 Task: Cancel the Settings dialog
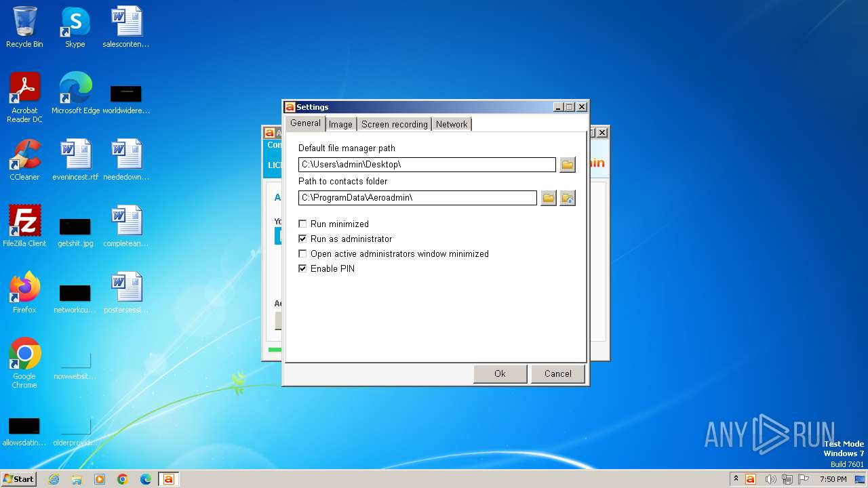click(557, 373)
